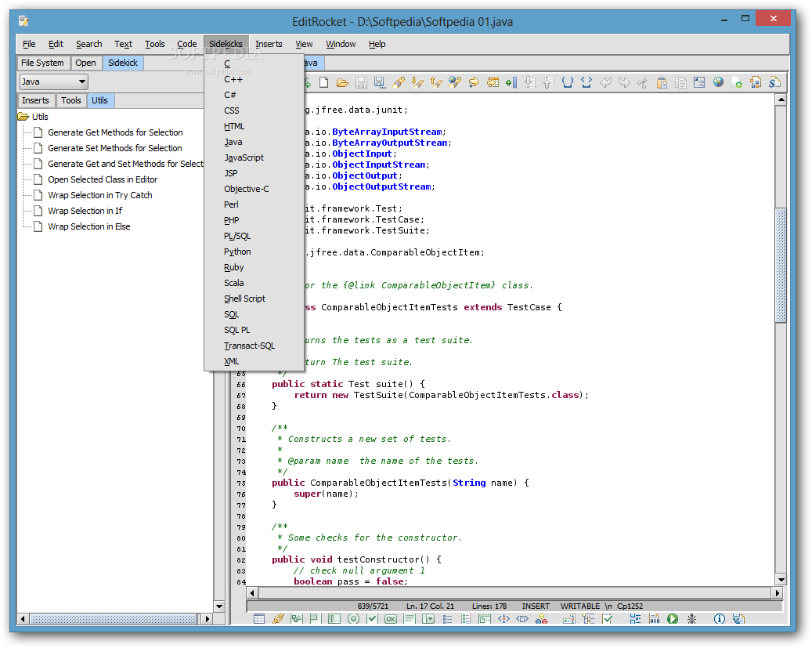Click the green play Run icon in bottom toolbar
812x648 pixels.
[x=673, y=618]
